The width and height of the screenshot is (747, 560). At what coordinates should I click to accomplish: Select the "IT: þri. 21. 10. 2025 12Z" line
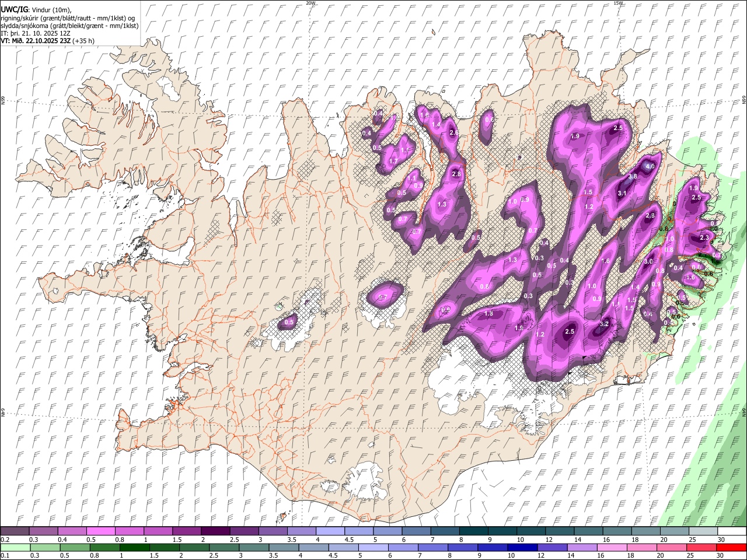36,33
